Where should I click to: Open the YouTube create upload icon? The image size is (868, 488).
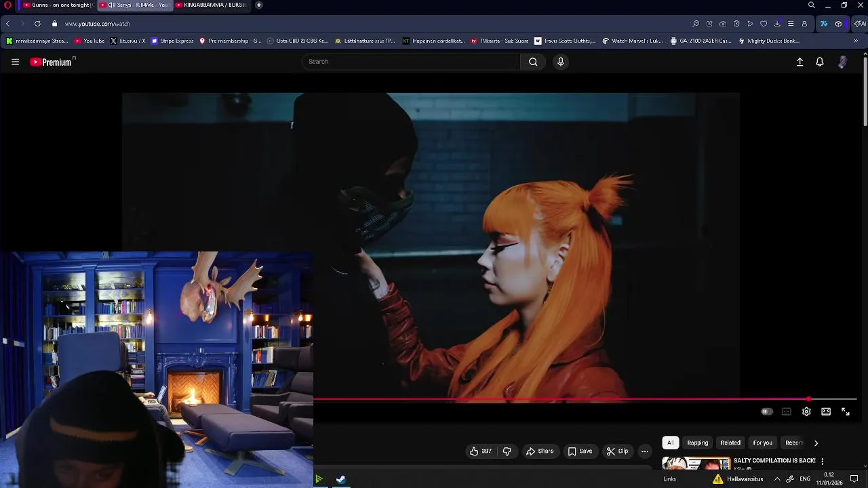pyautogui.click(x=800, y=62)
